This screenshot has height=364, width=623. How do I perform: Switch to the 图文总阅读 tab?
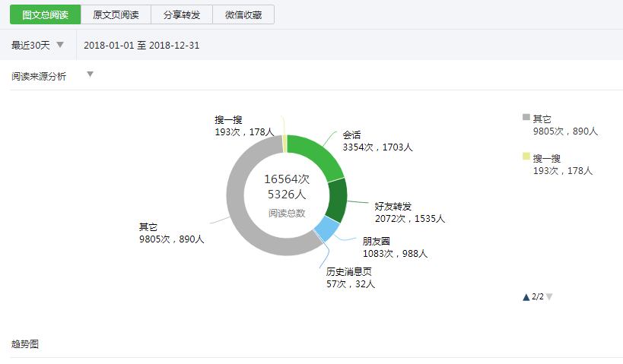click(x=45, y=14)
